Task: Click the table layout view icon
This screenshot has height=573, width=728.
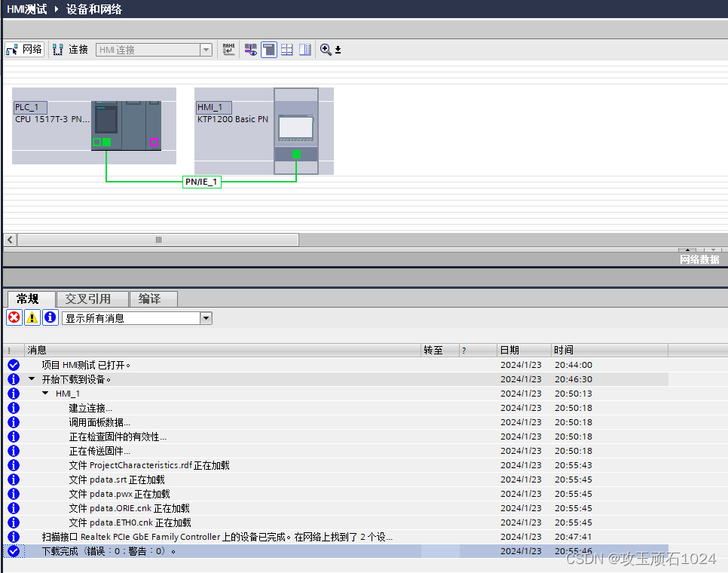Action: point(305,50)
